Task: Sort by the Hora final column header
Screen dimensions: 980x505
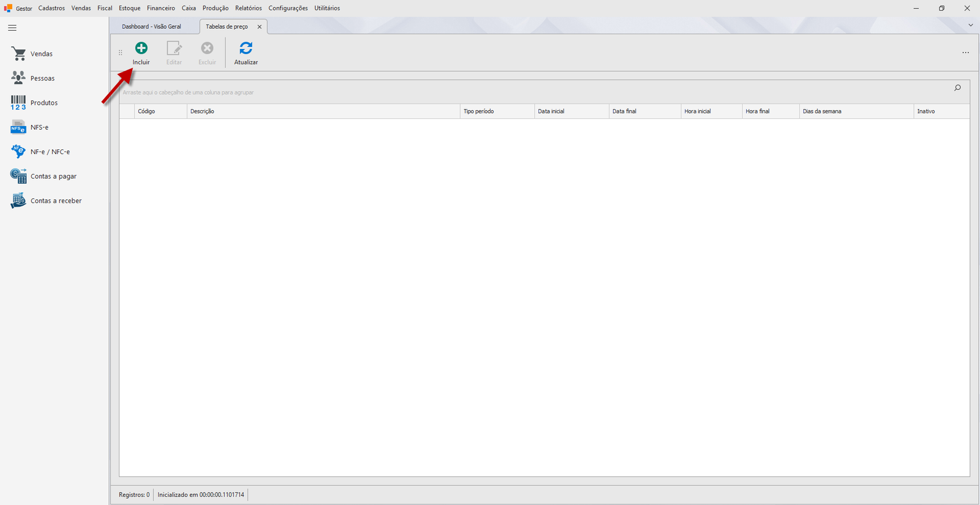Action: (771, 111)
